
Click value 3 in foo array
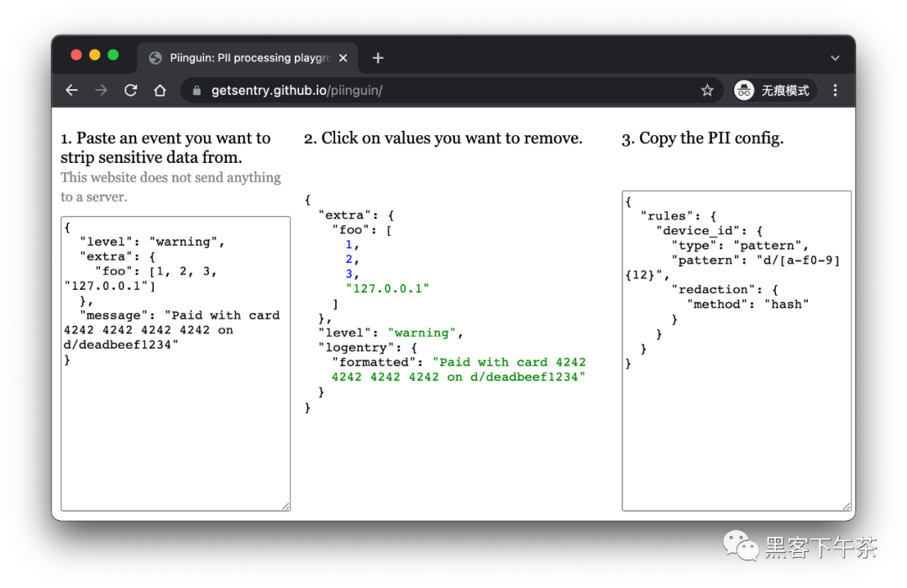click(x=349, y=274)
